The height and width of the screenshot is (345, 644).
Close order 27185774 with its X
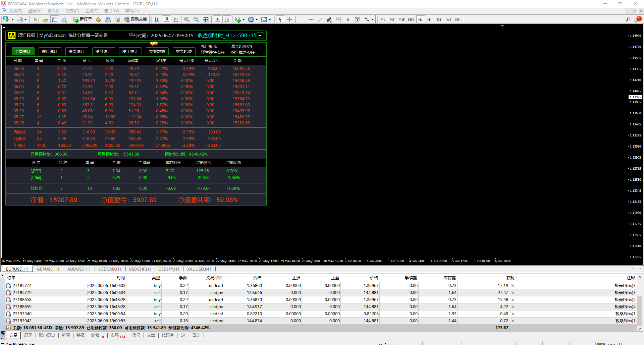tap(513, 286)
